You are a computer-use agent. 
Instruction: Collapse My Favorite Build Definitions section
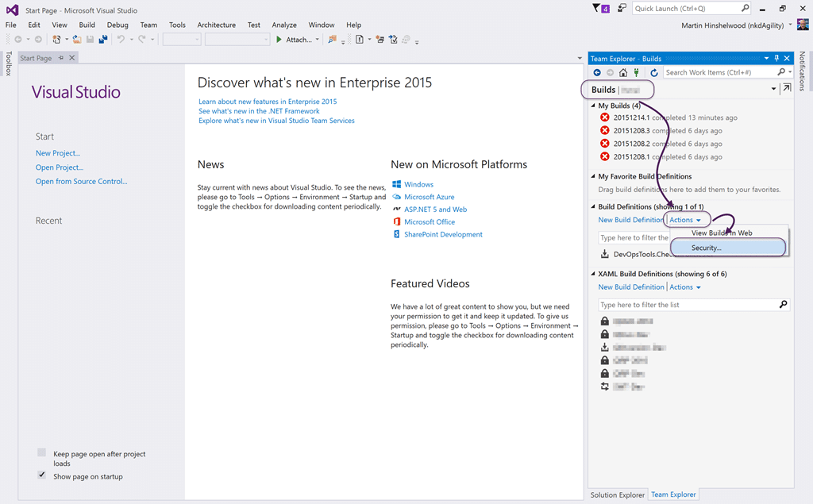593,176
